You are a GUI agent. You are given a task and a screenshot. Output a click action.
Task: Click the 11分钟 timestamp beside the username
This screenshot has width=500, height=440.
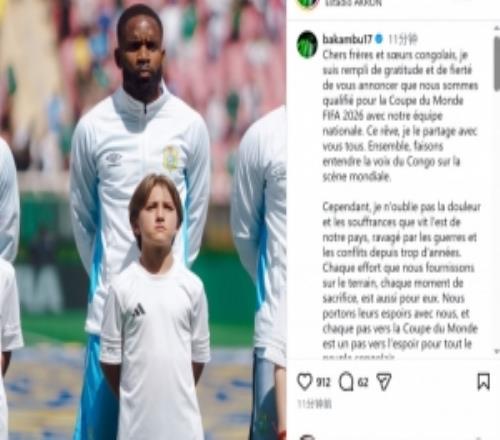pos(403,40)
